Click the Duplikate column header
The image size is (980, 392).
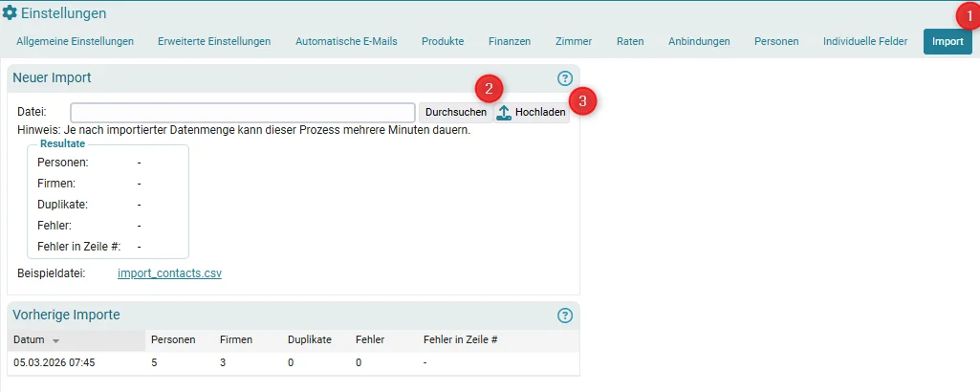tap(310, 340)
